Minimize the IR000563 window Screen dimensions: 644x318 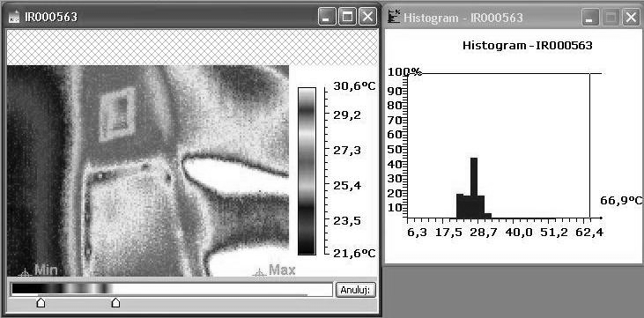pos(327,18)
